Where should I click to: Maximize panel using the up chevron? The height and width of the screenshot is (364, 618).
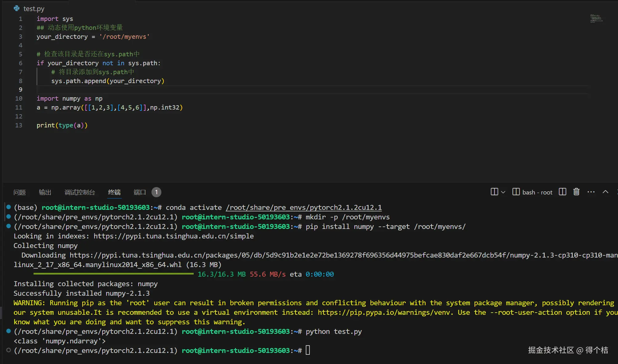[605, 192]
